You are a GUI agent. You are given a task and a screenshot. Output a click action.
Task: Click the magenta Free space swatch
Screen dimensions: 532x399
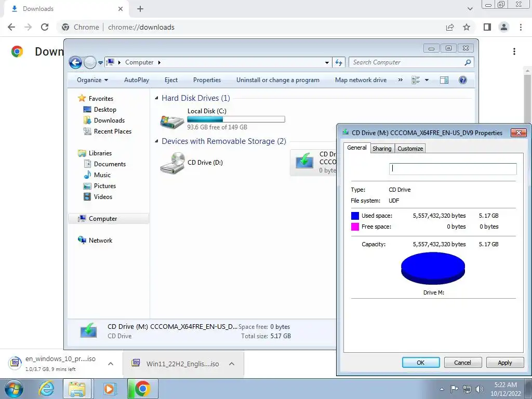click(x=355, y=227)
